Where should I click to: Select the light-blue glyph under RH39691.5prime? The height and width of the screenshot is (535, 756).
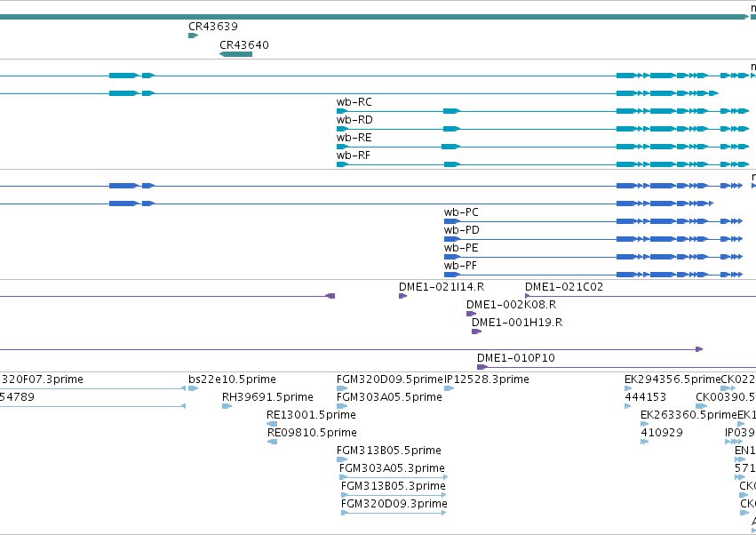coord(227,406)
